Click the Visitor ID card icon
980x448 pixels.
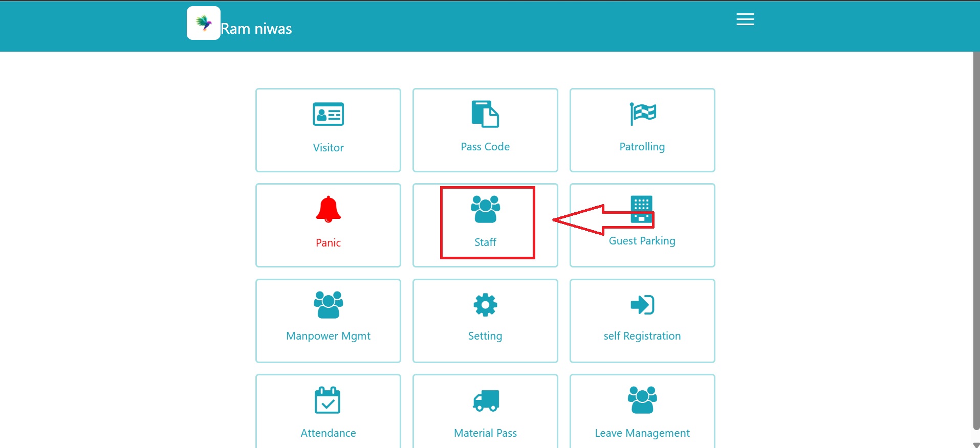point(328,114)
